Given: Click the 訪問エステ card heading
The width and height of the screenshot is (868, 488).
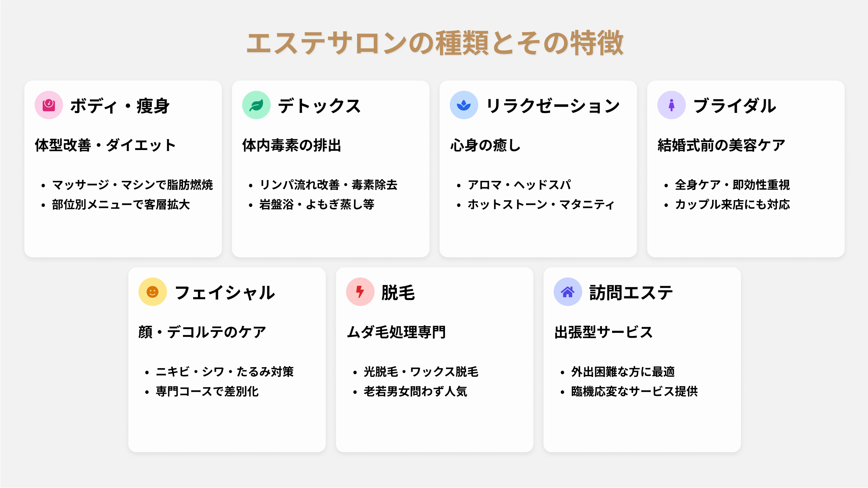Looking at the screenshot, I should pyautogui.click(x=631, y=293).
